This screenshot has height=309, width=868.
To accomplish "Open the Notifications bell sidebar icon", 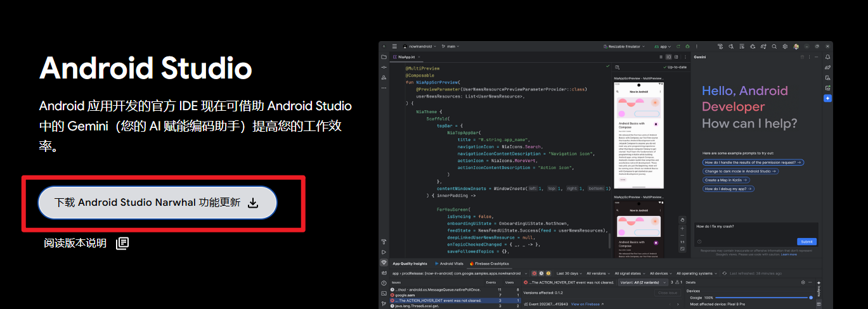I will pyautogui.click(x=827, y=57).
